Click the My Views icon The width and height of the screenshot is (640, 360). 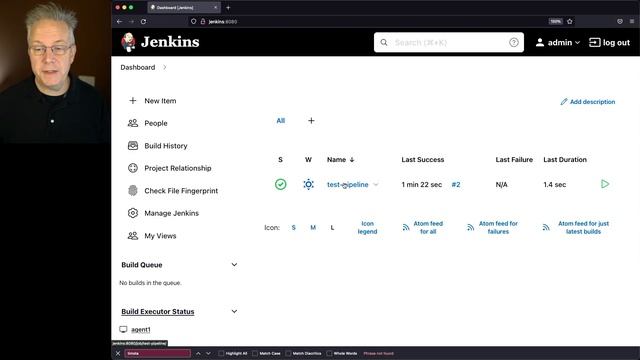133,236
